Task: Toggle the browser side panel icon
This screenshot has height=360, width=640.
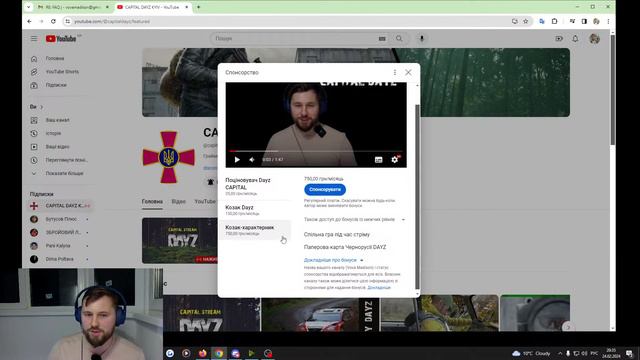Action: point(584,21)
